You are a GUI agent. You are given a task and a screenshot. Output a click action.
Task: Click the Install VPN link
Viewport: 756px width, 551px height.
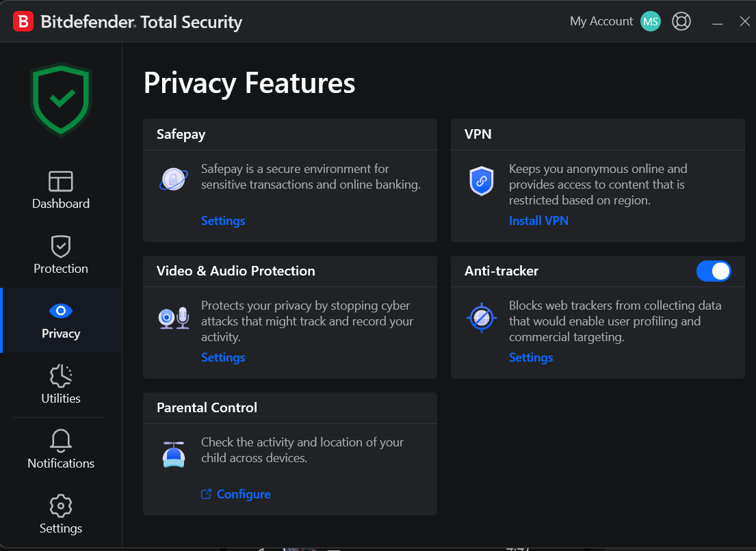point(538,221)
